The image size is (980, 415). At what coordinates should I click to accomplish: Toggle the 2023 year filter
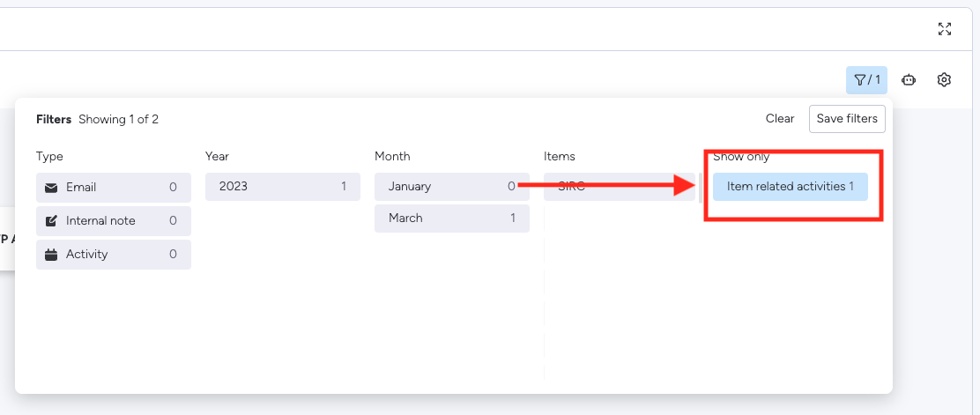282,187
